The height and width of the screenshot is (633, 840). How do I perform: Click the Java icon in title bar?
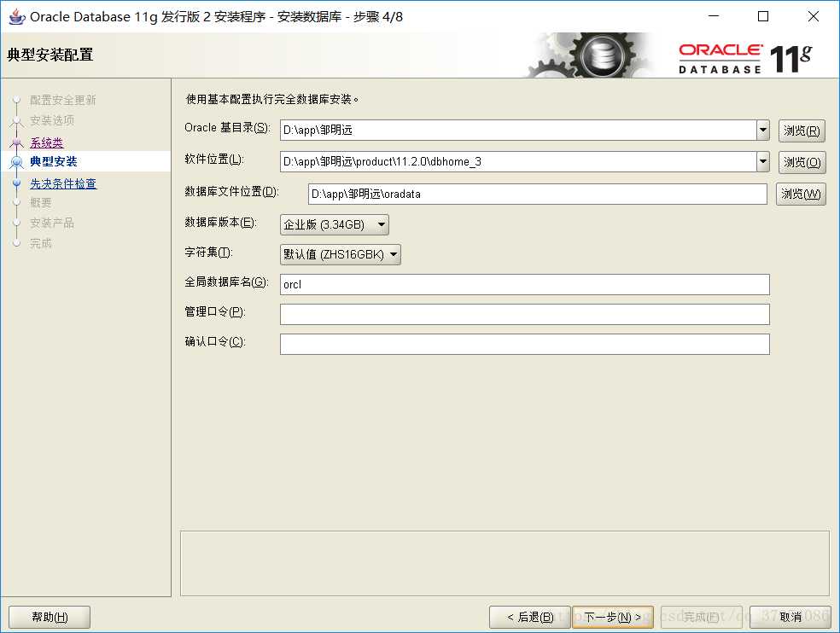(16, 16)
